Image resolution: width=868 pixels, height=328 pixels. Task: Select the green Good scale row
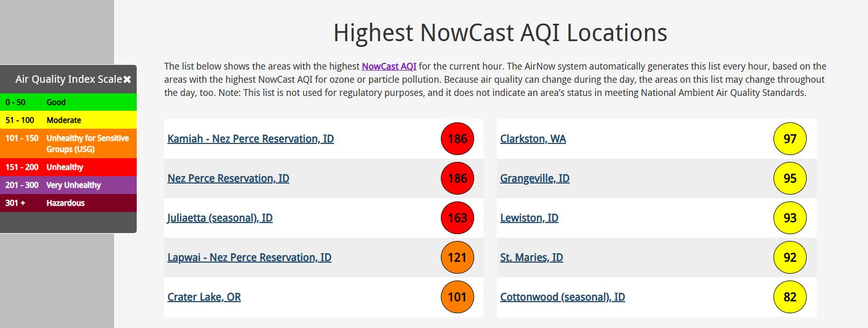click(x=68, y=102)
